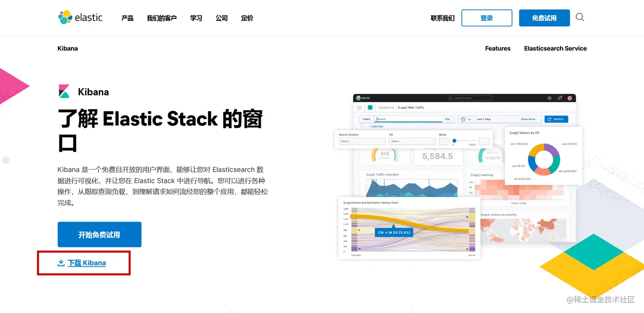Click the Visitors by OS donut chart
644x313 pixels.
[543, 159]
